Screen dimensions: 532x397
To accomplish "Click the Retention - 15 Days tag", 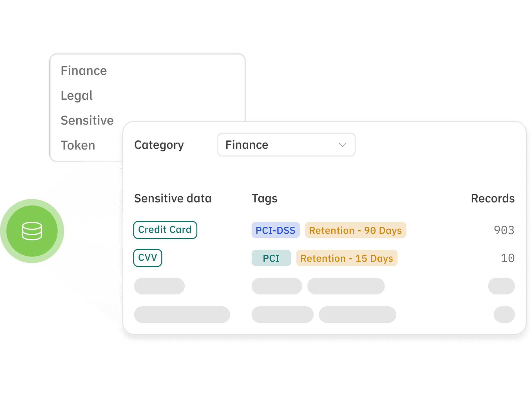I will coord(347,258).
